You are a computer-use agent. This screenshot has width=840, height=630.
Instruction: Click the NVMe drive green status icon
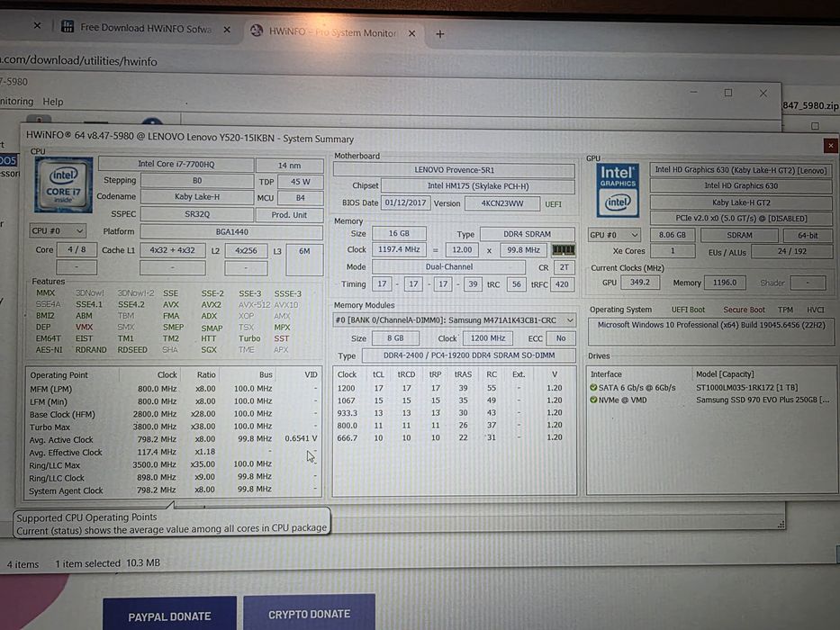pos(593,400)
